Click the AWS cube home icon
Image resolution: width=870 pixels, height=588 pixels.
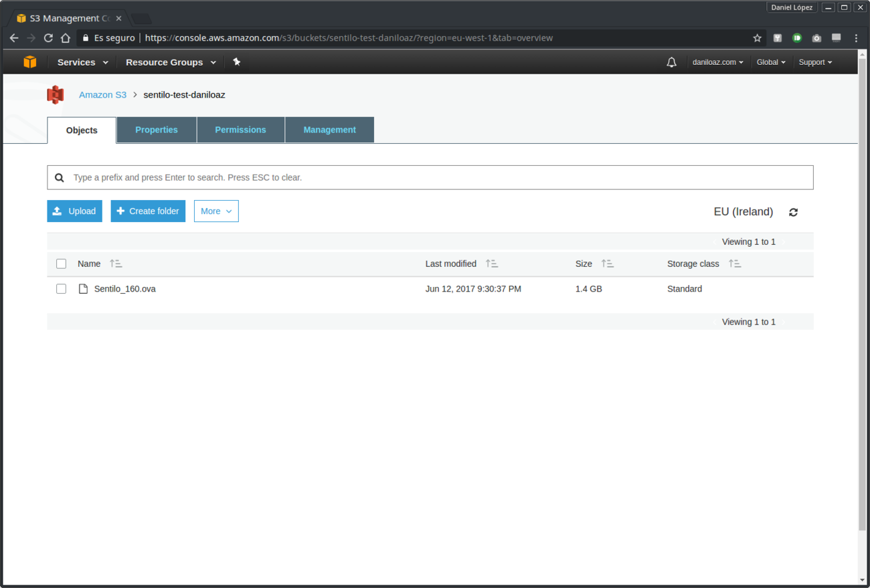coord(29,62)
